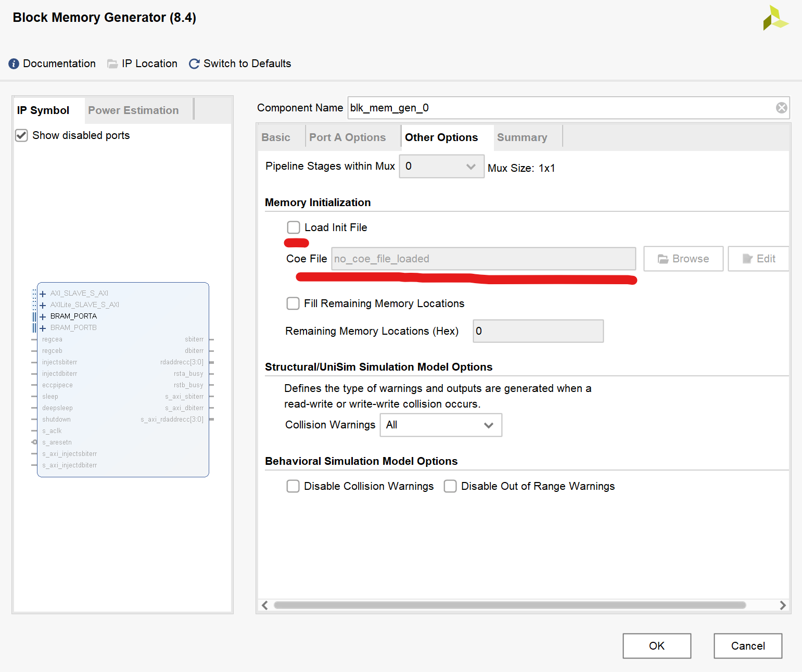Image resolution: width=802 pixels, height=672 pixels.
Task: Open Pipeline Stages within Mux dropdown
Action: (x=441, y=167)
